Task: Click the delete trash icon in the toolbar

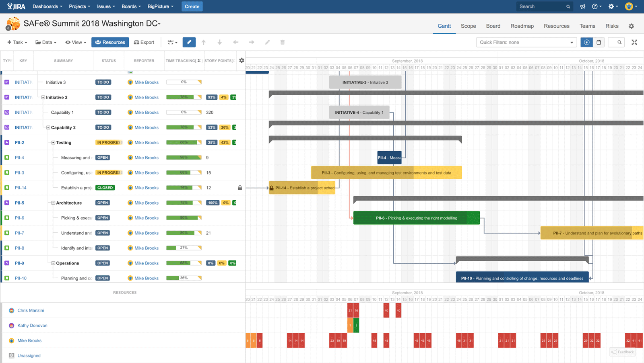Action: point(283,42)
